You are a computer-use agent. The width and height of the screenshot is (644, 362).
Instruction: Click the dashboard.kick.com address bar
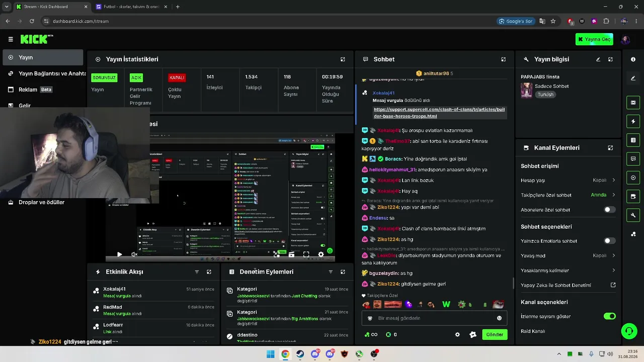pyautogui.click(x=80, y=21)
